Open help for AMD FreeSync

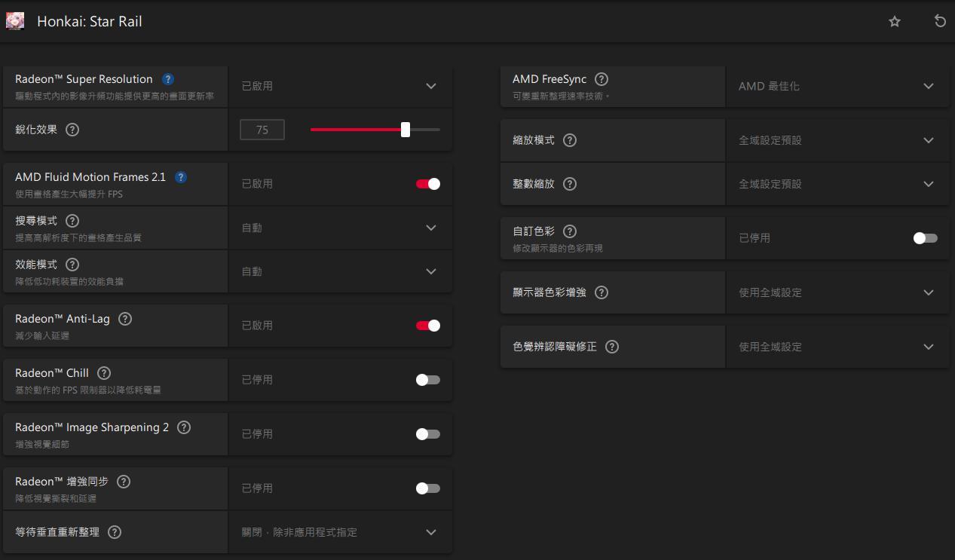(601, 79)
